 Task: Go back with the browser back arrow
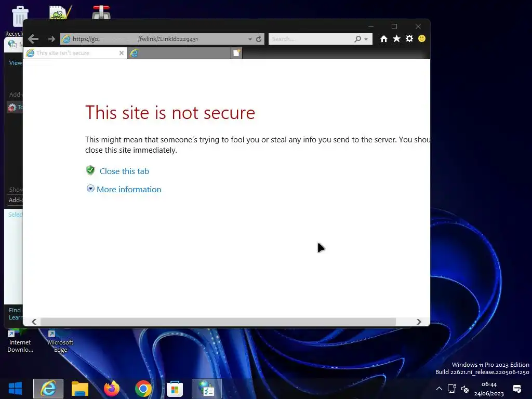[33, 39]
